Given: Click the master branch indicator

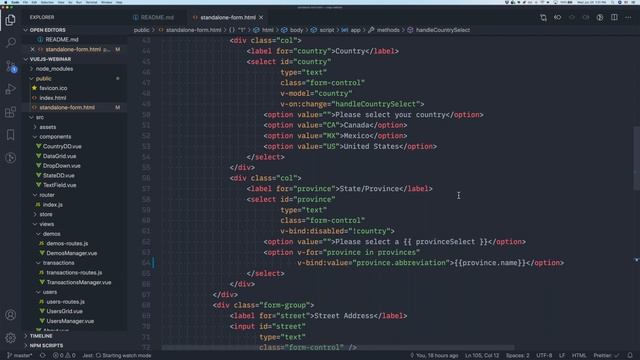Looking at the screenshot, I should [20, 356].
